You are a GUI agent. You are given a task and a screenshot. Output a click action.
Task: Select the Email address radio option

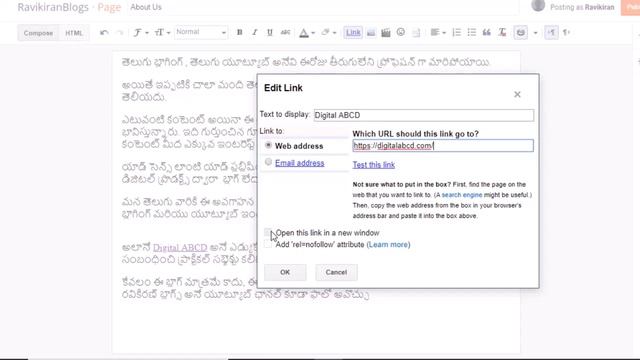[268, 162]
